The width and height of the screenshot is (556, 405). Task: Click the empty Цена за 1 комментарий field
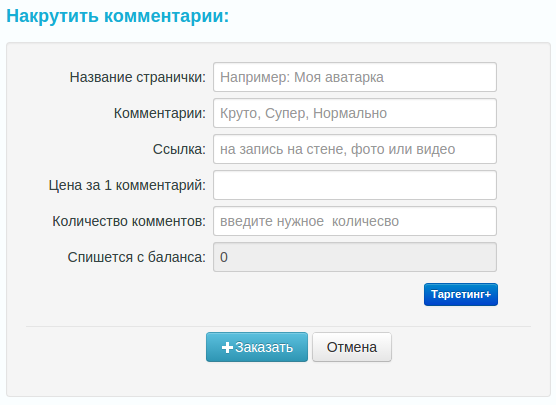tap(355, 185)
